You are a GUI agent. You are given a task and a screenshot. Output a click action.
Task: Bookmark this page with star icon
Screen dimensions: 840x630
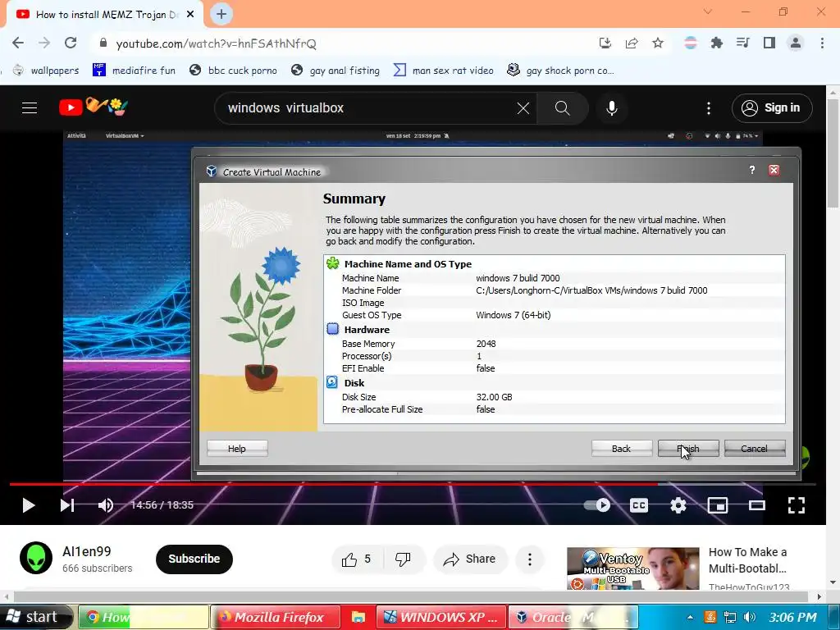point(658,43)
